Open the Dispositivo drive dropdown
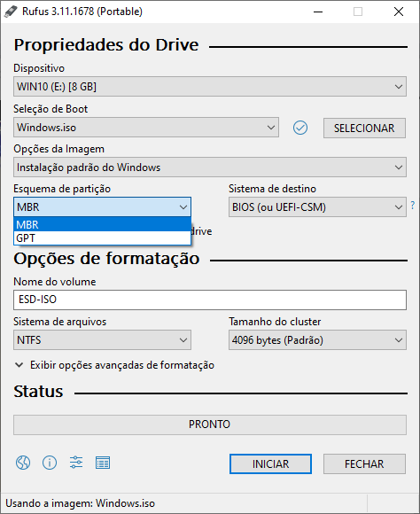 point(210,87)
